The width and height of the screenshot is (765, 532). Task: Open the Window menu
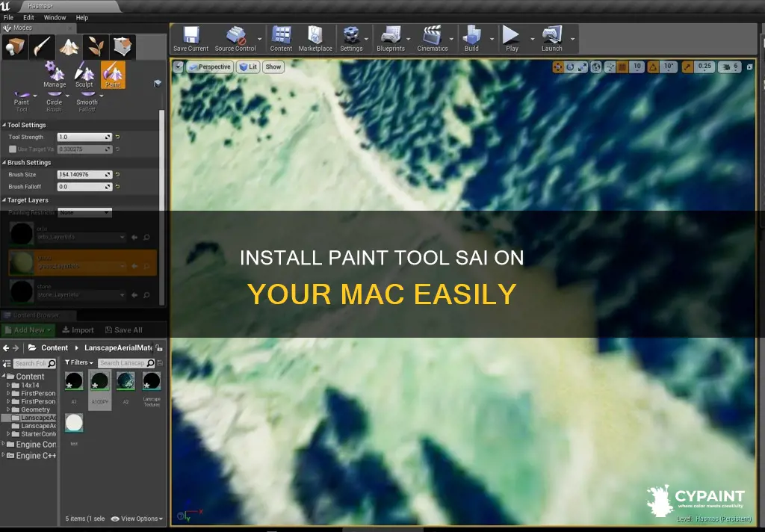pos(55,18)
